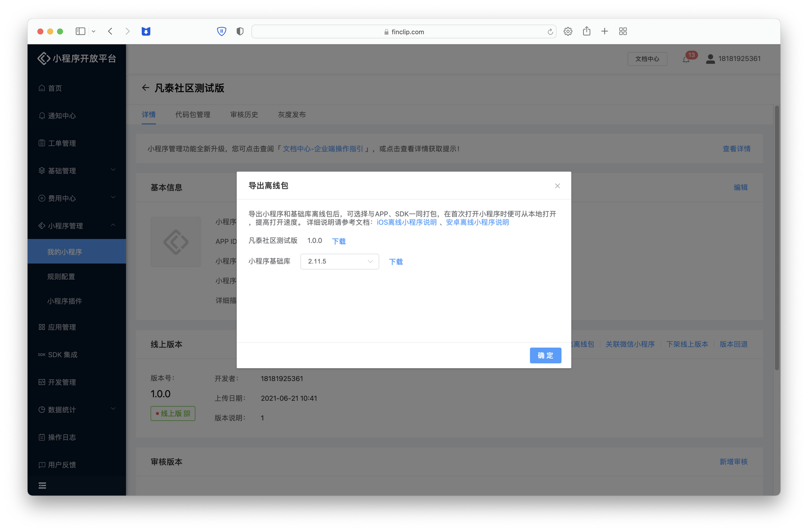The width and height of the screenshot is (808, 532).
Task: Switch to the 灰度发布 tab
Action: point(292,115)
